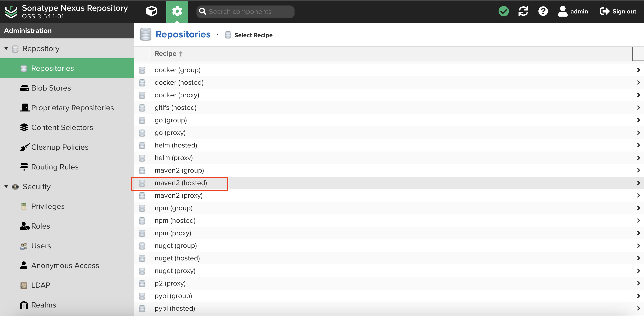Open Realms in sidebar
644x316 pixels.
pos(67,305)
